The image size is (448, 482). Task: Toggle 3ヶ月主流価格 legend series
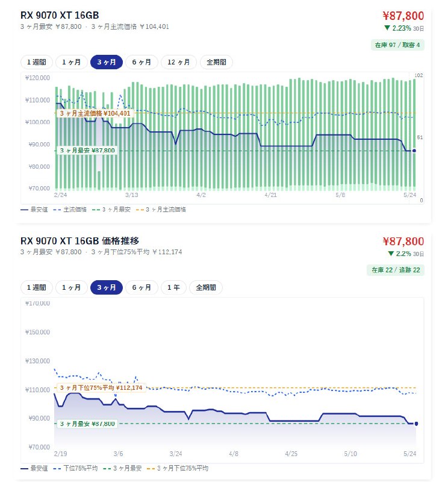coord(161,210)
